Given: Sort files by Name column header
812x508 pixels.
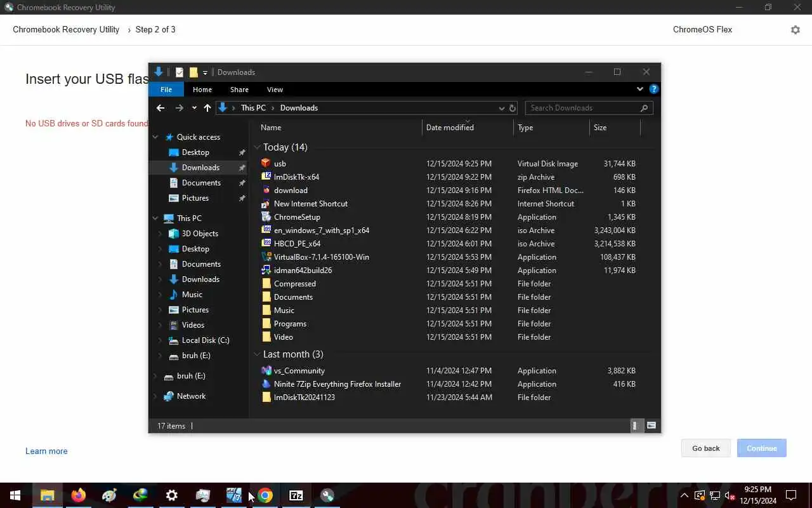Looking at the screenshot, I should [x=339, y=128].
